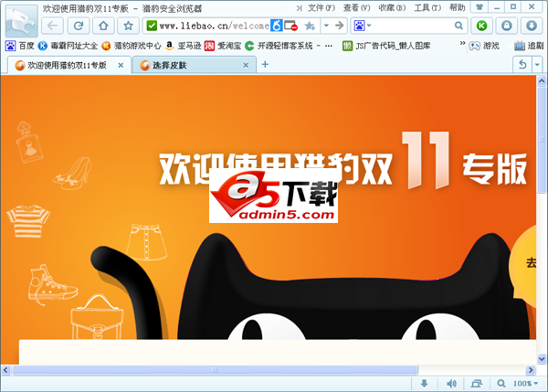Open the 毒霸网址大全 bookmark

(x=68, y=46)
